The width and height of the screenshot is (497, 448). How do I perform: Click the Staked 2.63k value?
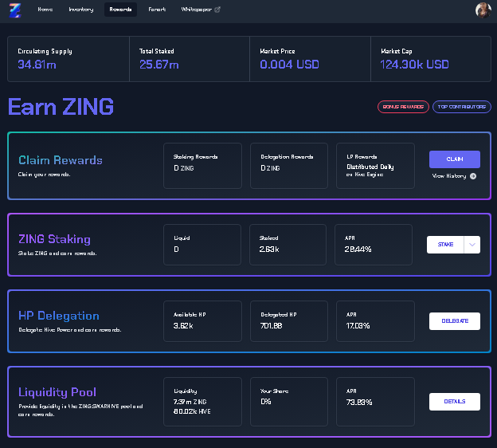(x=269, y=250)
